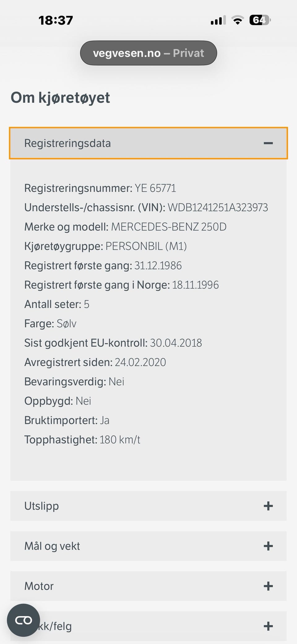The width and height of the screenshot is (297, 644).
Task: Tap the battery indicator in status bar
Action: pyautogui.click(x=260, y=20)
